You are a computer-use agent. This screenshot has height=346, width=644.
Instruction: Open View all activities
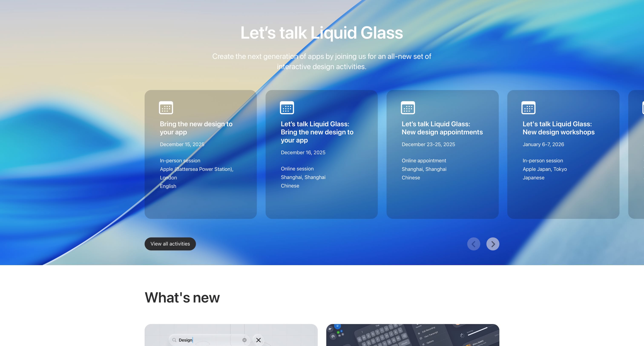coord(170,244)
